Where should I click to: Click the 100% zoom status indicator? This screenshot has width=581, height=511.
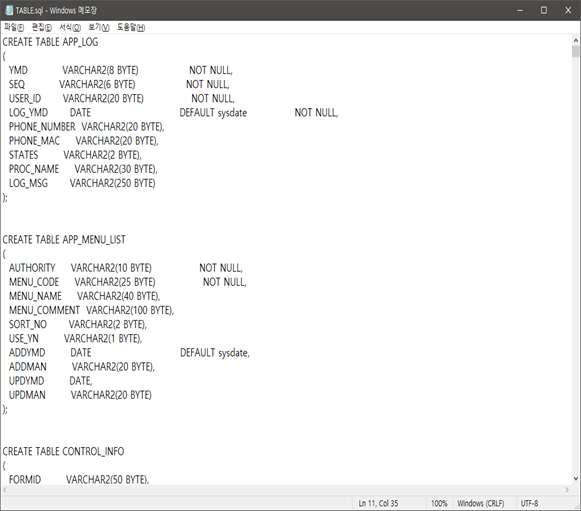pos(439,503)
